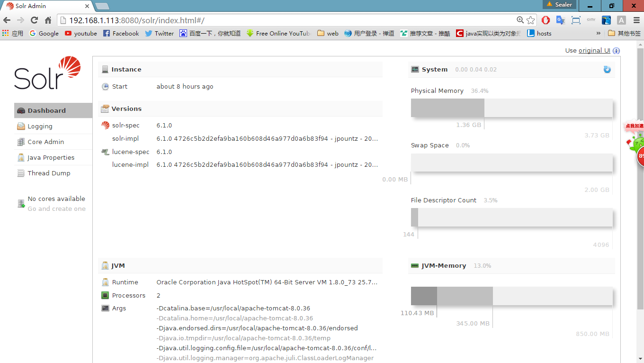Click the Runtime row icon

point(105,282)
